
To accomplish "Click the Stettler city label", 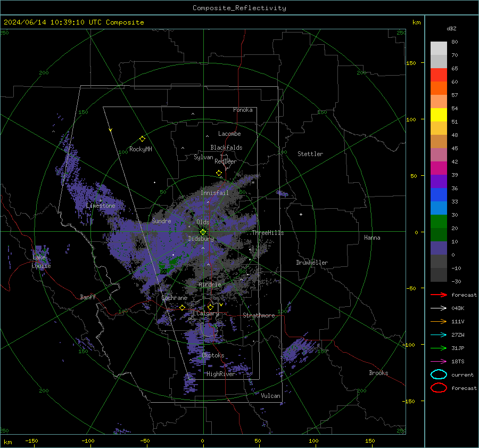I will (310, 154).
